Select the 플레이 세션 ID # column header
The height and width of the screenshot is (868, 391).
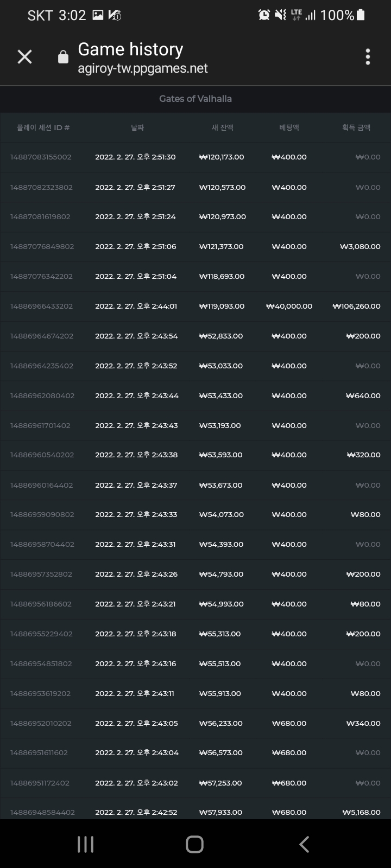pyautogui.click(x=43, y=127)
